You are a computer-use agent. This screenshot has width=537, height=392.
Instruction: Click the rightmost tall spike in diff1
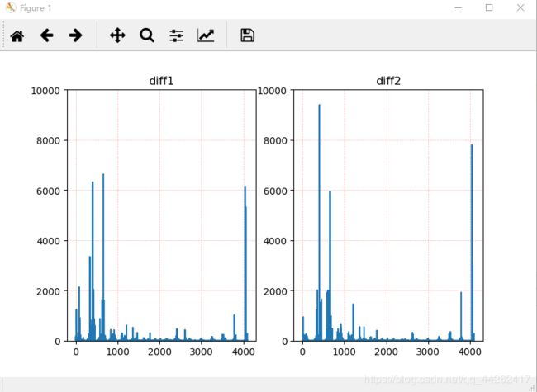pos(245,263)
